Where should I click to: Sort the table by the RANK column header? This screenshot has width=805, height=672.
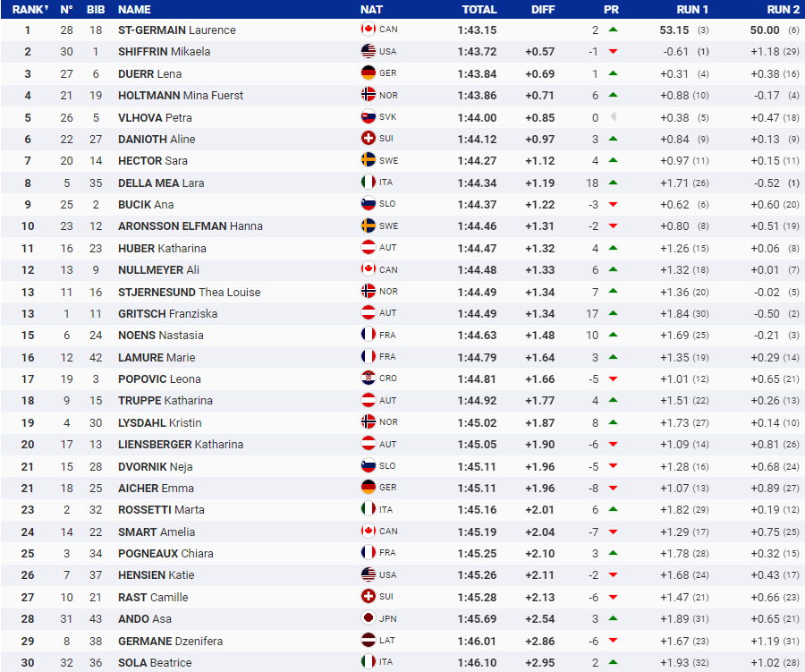pyautogui.click(x=27, y=9)
